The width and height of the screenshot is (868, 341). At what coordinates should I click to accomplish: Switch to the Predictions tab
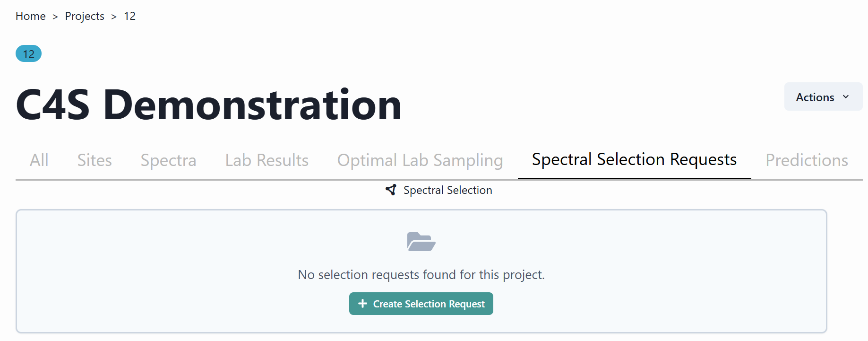807,160
